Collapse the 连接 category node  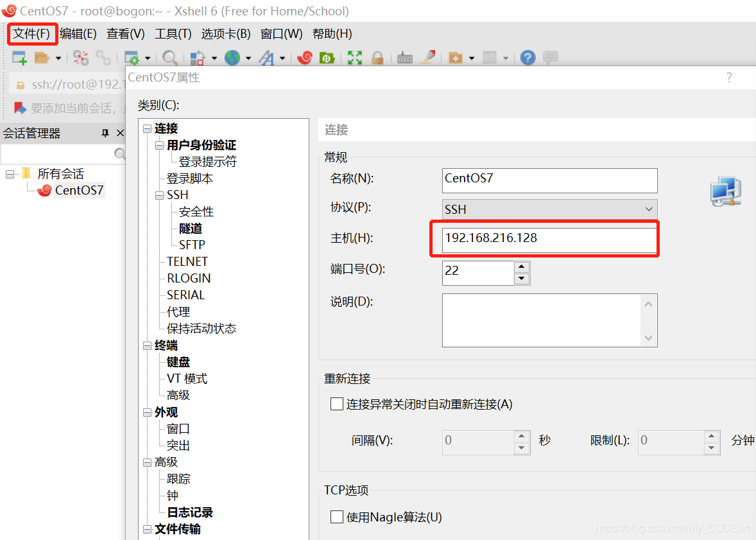(x=147, y=129)
